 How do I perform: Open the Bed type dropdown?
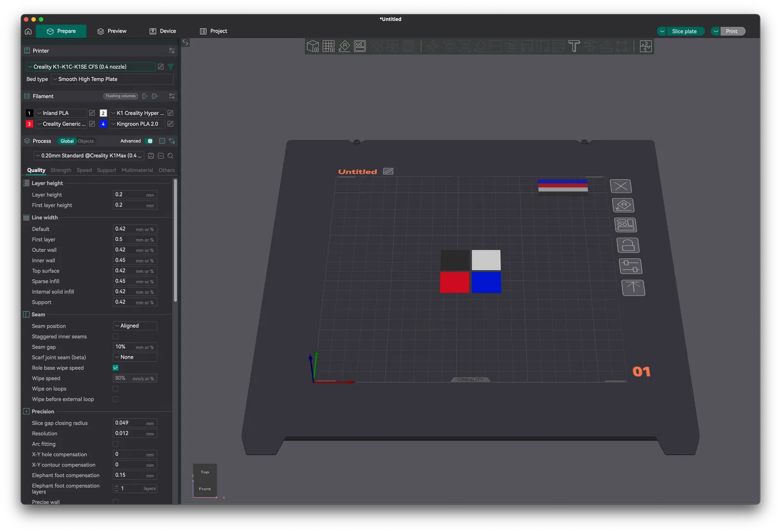112,79
